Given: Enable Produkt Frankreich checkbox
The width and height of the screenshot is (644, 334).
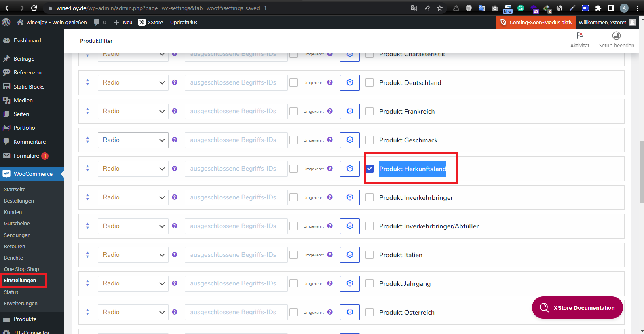Looking at the screenshot, I should click(x=370, y=111).
